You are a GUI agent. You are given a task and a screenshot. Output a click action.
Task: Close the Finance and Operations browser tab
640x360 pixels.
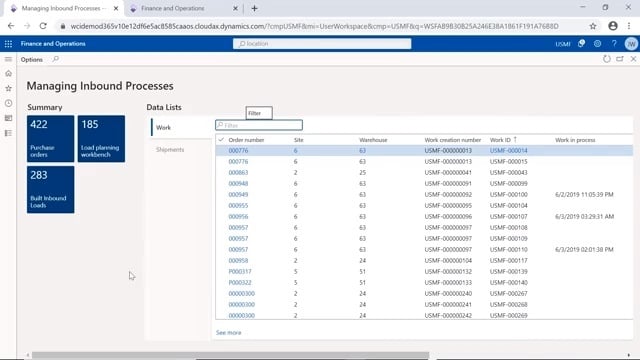click(x=235, y=8)
